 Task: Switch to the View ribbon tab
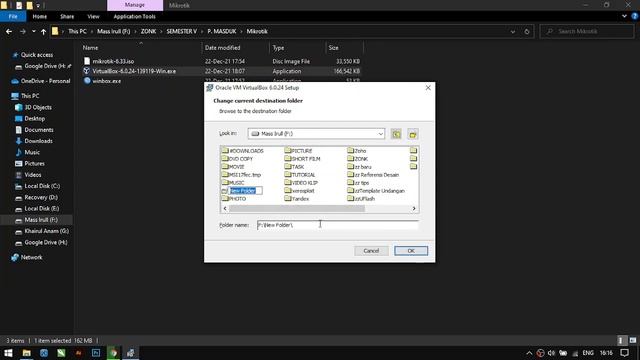(93, 16)
